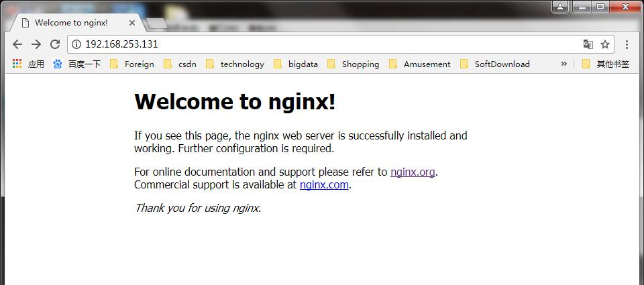
Task: Open the technology bookmarks folder
Action: (235, 64)
